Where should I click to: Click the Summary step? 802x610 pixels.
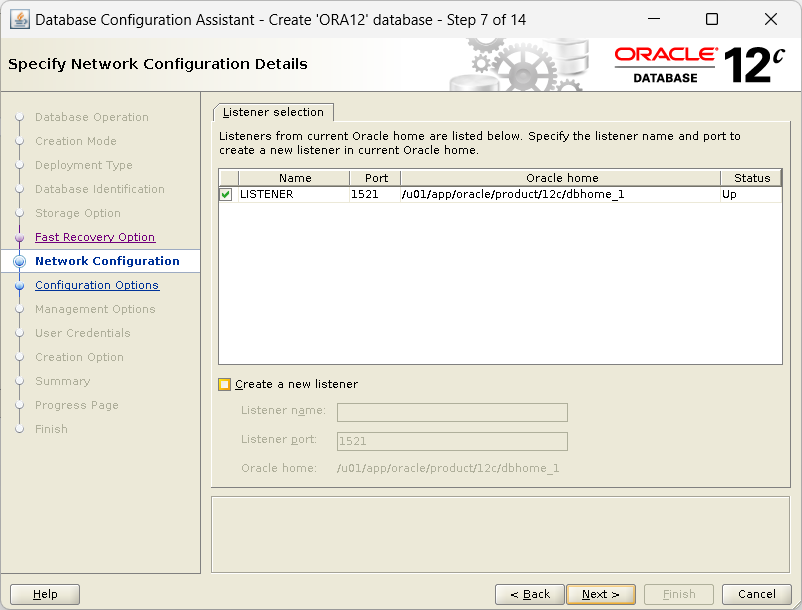coord(62,381)
